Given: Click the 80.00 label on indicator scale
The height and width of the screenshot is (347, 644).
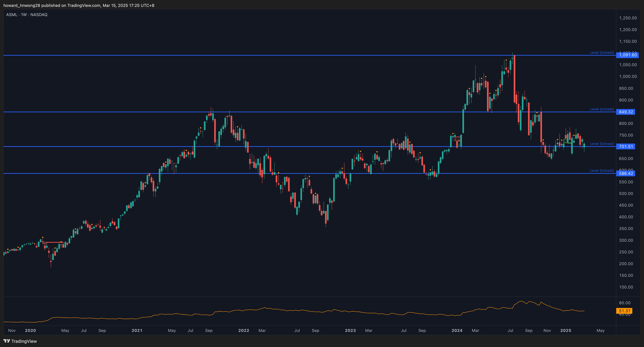Looking at the screenshot, I should pos(625,303).
